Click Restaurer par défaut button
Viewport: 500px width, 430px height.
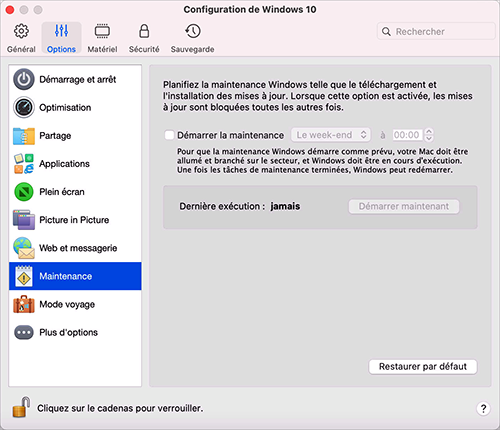coord(423,367)
